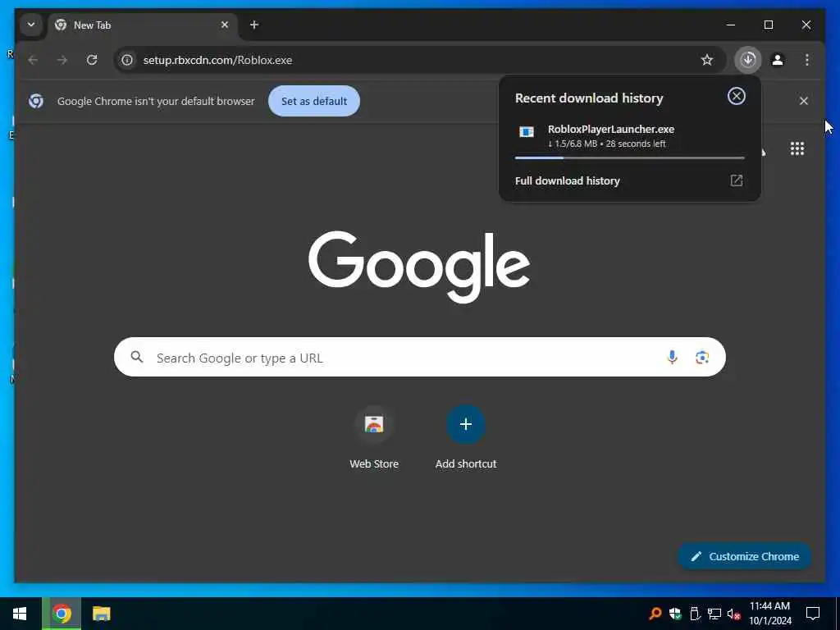The width and height of the screenshot is (840, 630).
Task: Click the address bar URL text
Action: (217, 60)
